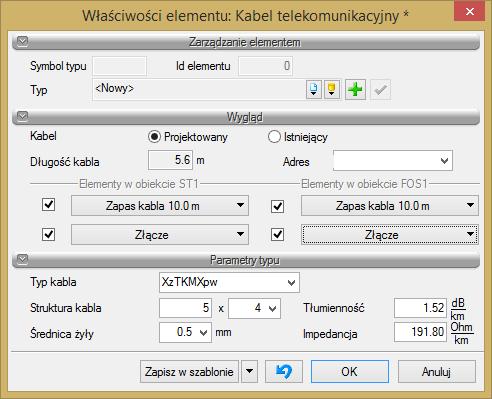The width and height of the screenshot is (492, 399).
Task: Click the 'Typ kabla' label
Action: click(x=53, y=282)
